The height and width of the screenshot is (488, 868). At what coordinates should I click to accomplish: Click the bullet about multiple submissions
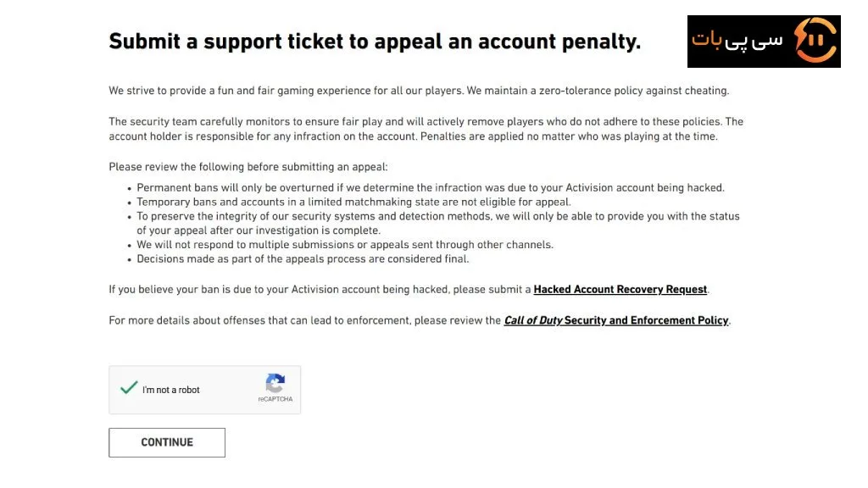pos(345,245)
